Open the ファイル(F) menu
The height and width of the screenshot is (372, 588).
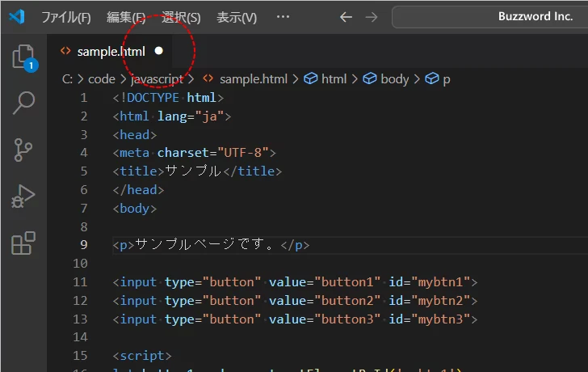point(66,17)
